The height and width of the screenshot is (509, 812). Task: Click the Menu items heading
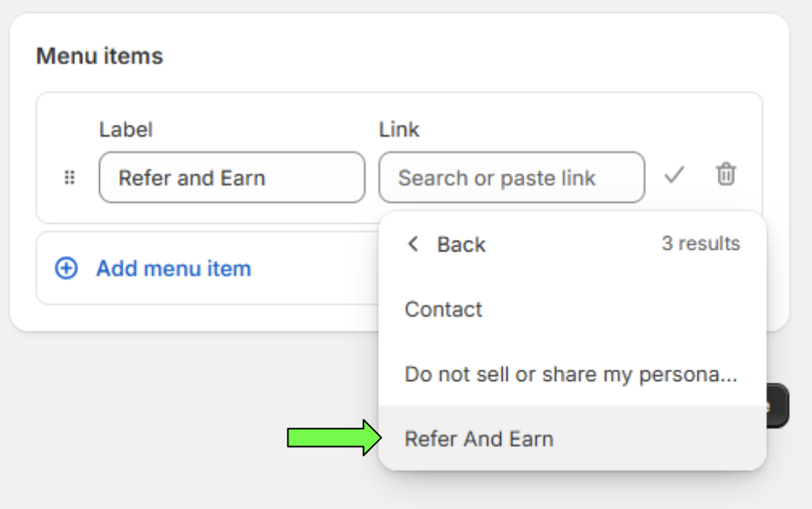[x=99, y=56]
